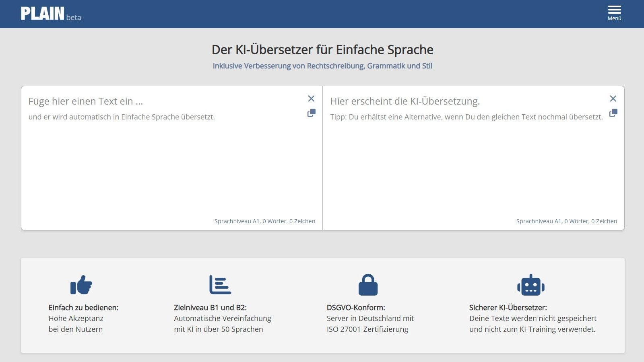Click the chart icon above Zielniveau B1 und B2
Image resolution: width=644 pixels, height=362 pixels.
pos(220,284)
